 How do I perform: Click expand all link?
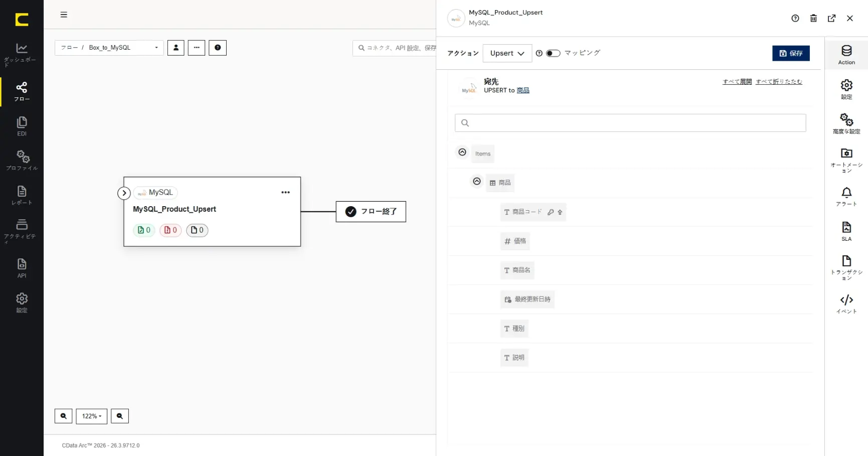click(x=737, y=82)
